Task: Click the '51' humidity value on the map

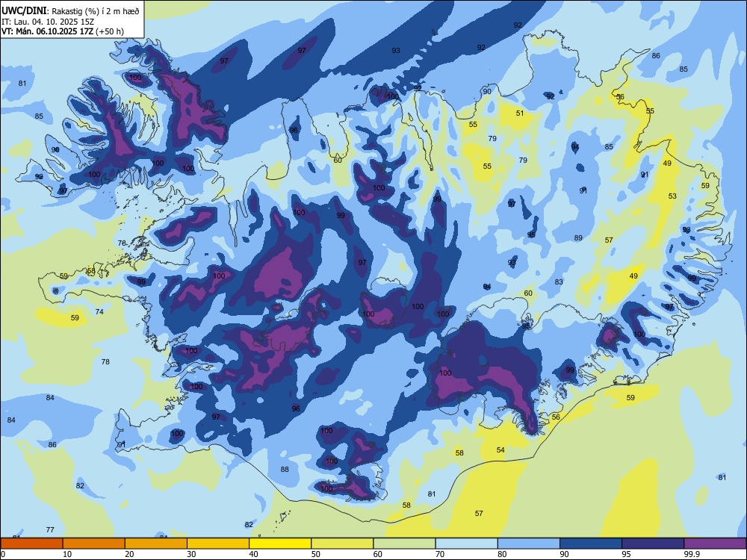Action: pyautogui.click(x=520, y=113)
